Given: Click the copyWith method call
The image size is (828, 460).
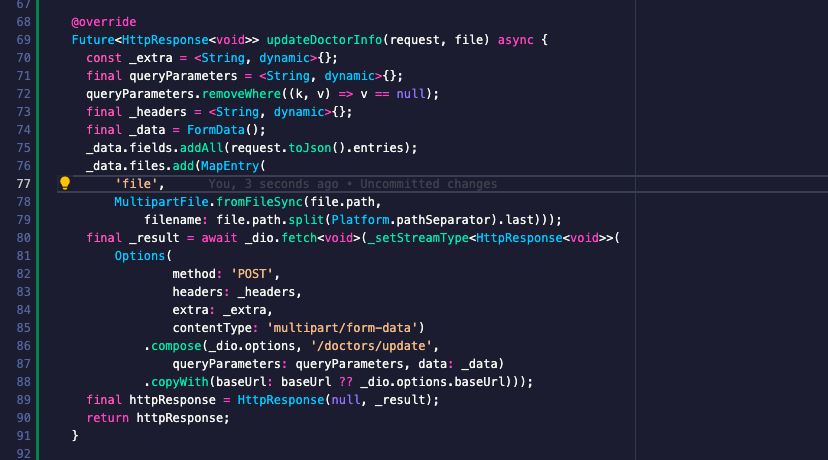Looking at the screenshot, I should [180, 382].
